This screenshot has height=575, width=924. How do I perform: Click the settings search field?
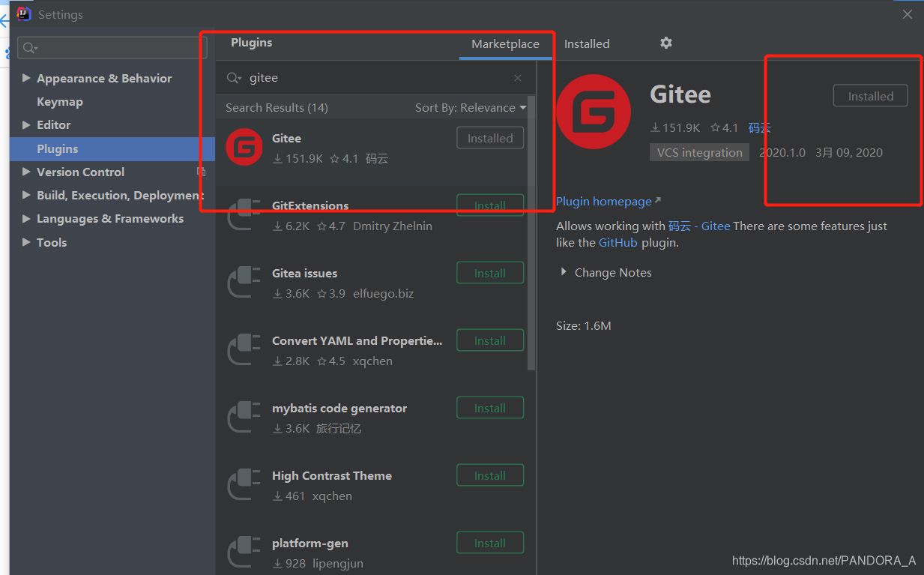point(112,48)
